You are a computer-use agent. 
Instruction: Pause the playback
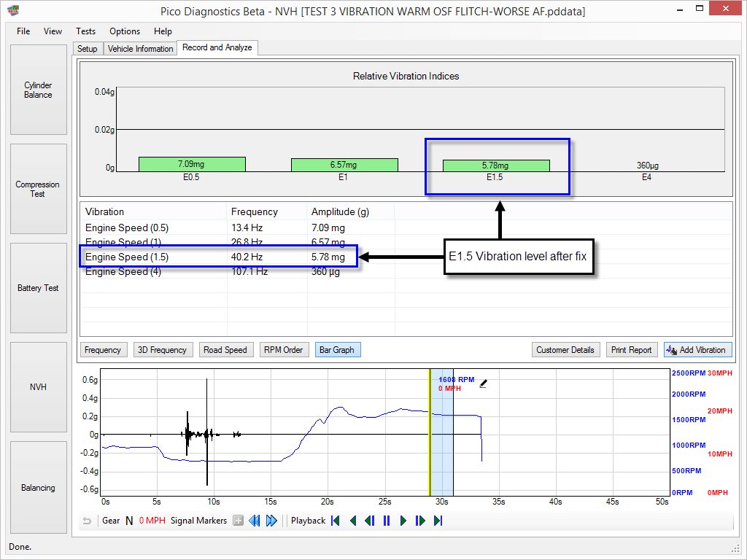(x=387, y=521)
